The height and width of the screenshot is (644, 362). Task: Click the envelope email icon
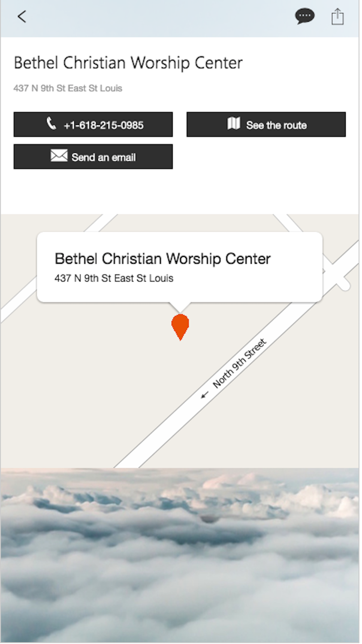[59, 156]
